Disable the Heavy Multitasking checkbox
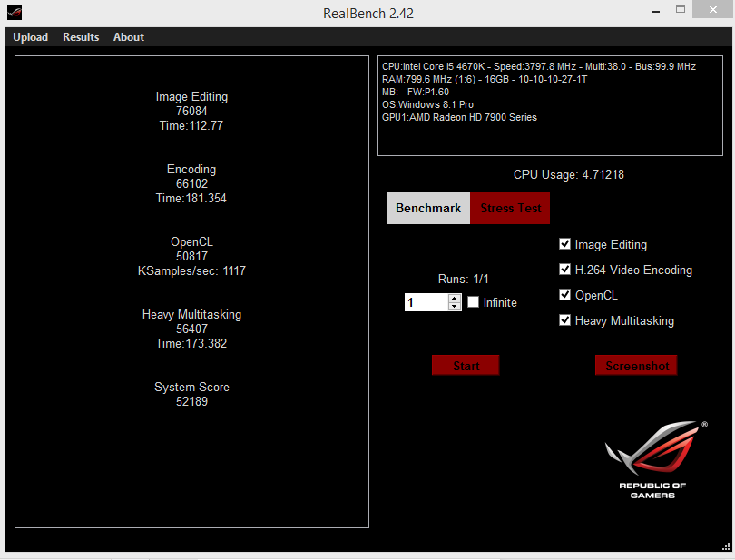Viewport: 735px width, 560px height. [x=564, y=319]
